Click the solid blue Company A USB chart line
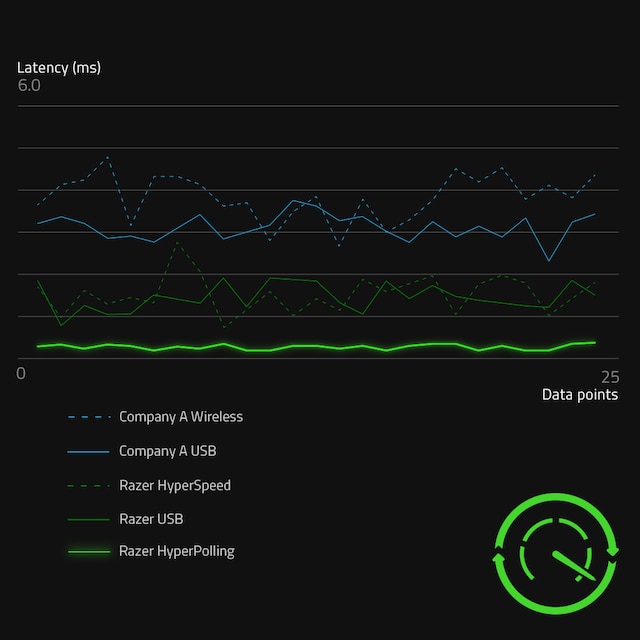This screenshot has height=640, width=640. pos(200,215)
